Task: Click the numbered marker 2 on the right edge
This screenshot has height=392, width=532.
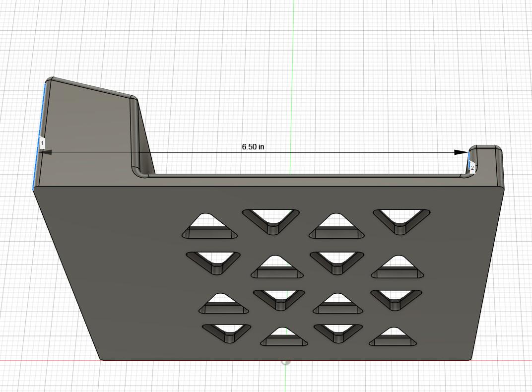Action: (471, 167)
